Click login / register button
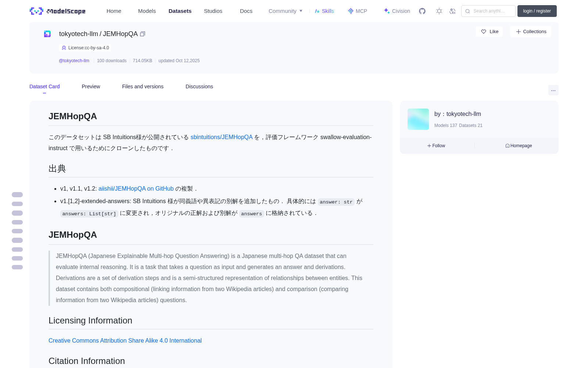Image resolution: width=588 pixels, height=368 pixels. tap(537, 11)
